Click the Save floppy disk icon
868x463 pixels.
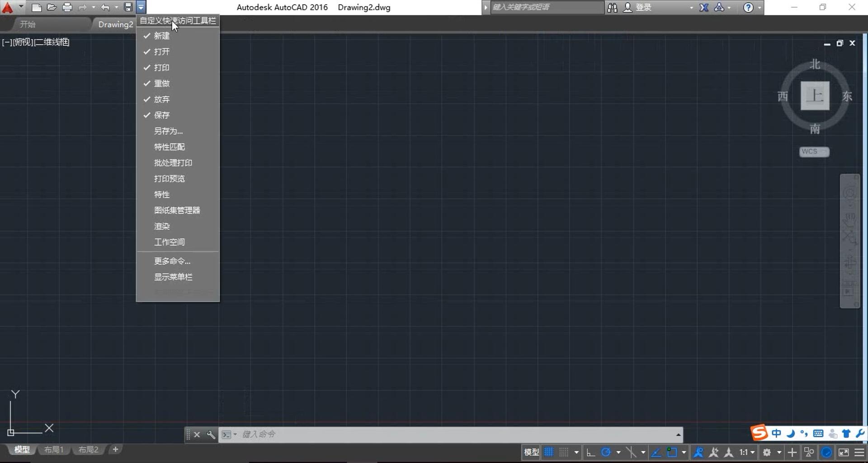pos(128,7)
